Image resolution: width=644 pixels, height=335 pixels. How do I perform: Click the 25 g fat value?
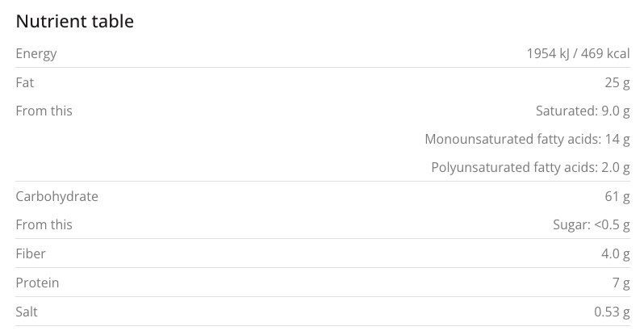point(617,82)
